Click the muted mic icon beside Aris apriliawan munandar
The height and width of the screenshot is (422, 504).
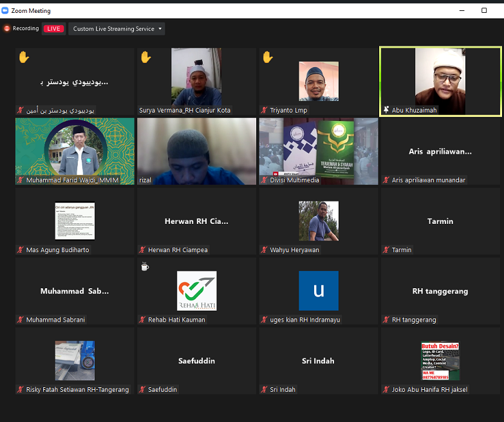click(386, 180)
